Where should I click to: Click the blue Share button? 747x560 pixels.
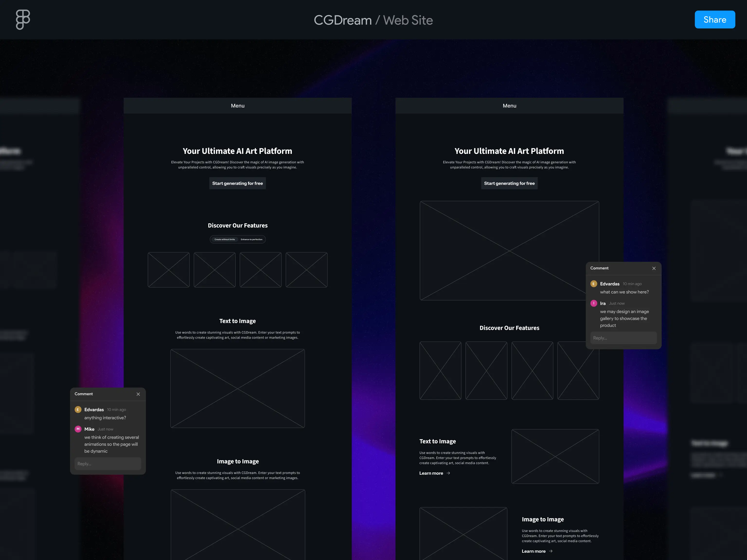(715, 20)
